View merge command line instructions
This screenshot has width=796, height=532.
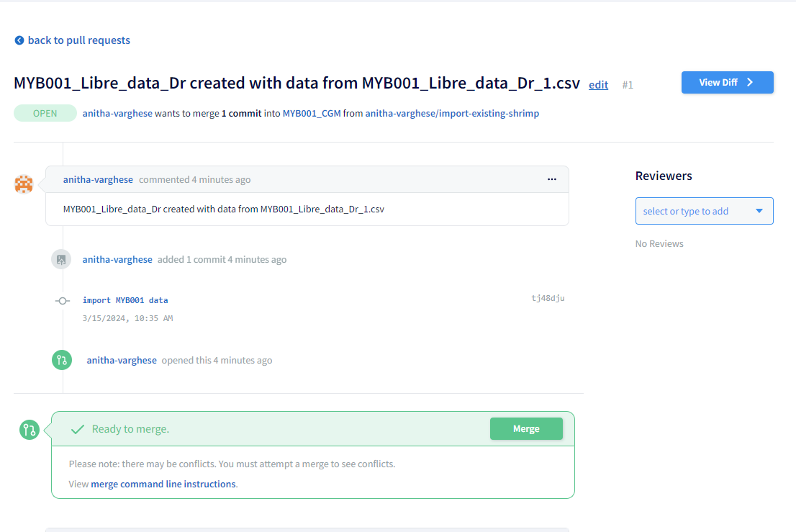click(x=163, y=484)
